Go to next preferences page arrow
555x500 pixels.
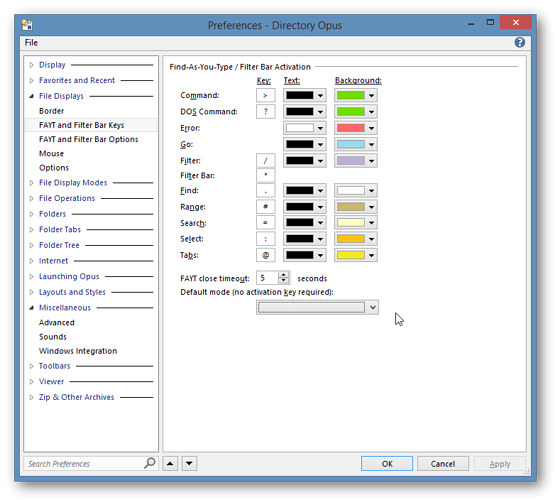189,463
